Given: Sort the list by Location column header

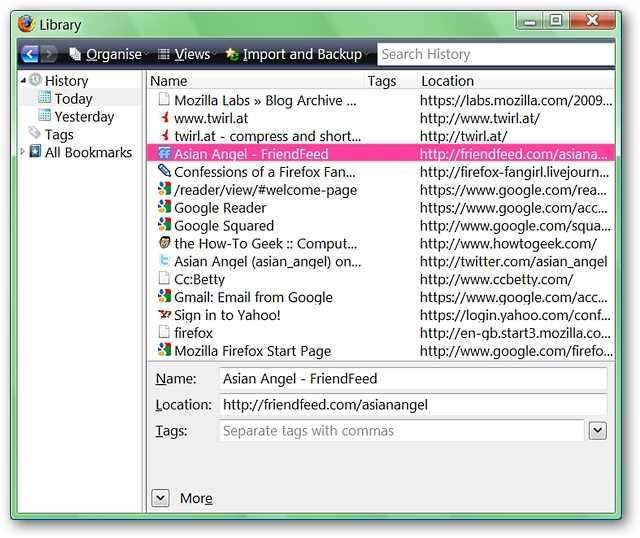Looking at the screenshot, I should tap(447, 81).
